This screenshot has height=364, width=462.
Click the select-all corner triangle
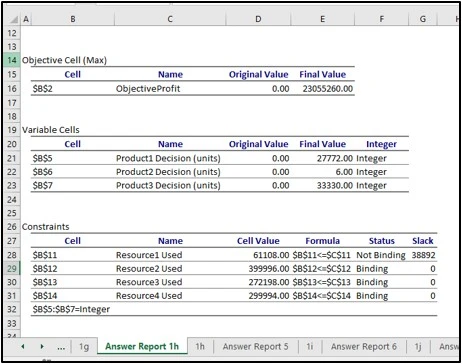click(x=13, y=20)
